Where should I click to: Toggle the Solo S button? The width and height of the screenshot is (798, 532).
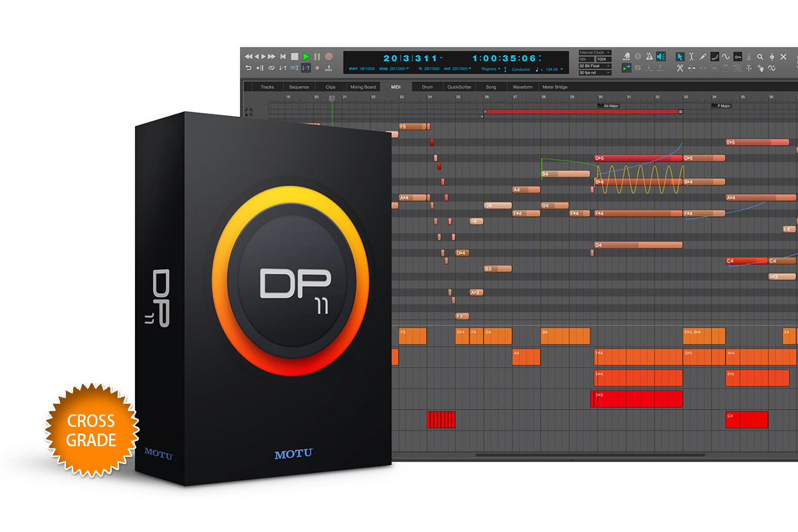click(x=638, y=68)
